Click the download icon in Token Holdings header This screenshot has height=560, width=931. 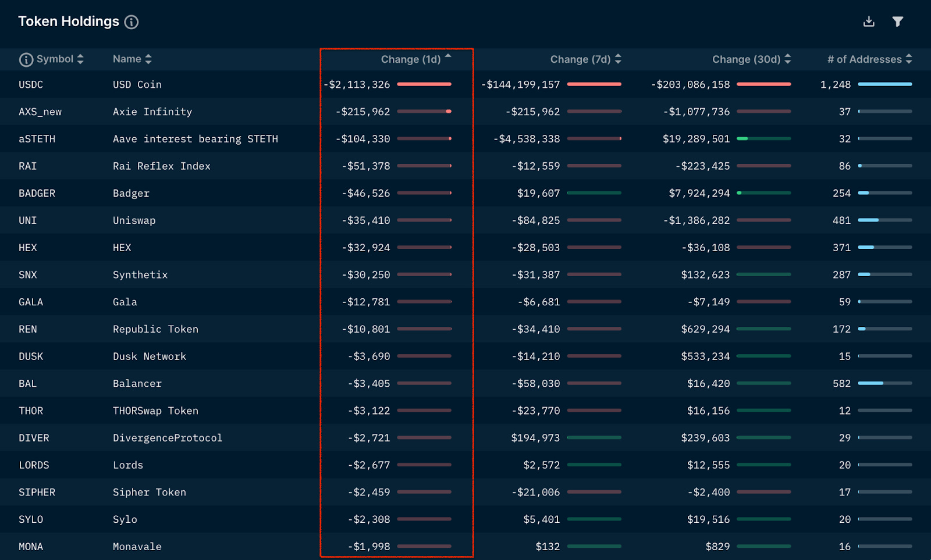[869, 22]
